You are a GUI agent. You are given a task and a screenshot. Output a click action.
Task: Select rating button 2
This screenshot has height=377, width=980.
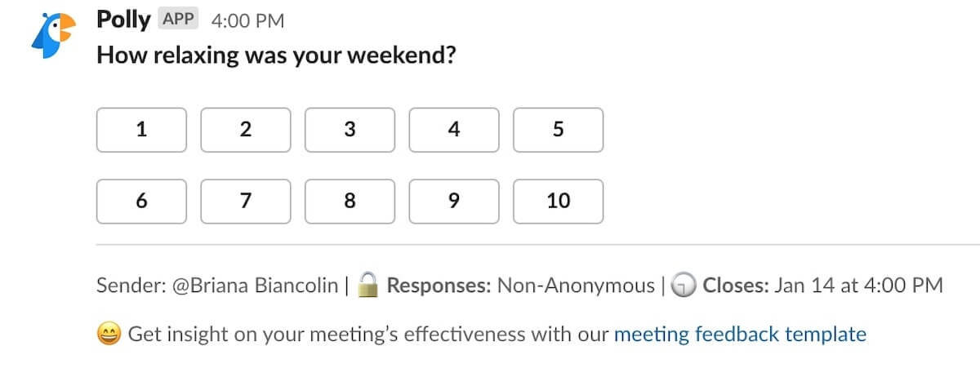pyautogui.click(x=246, y=130)
